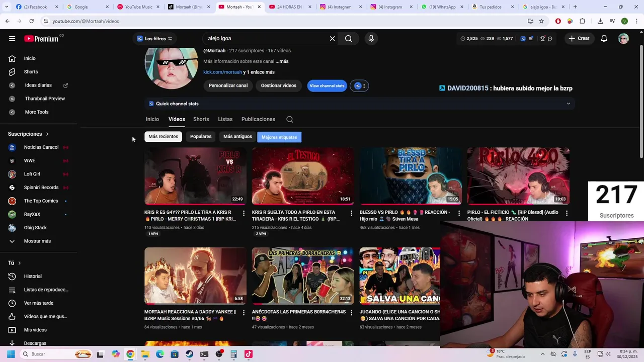
Task: Select the Más recientes filter chip
Action: click(163, 137)
